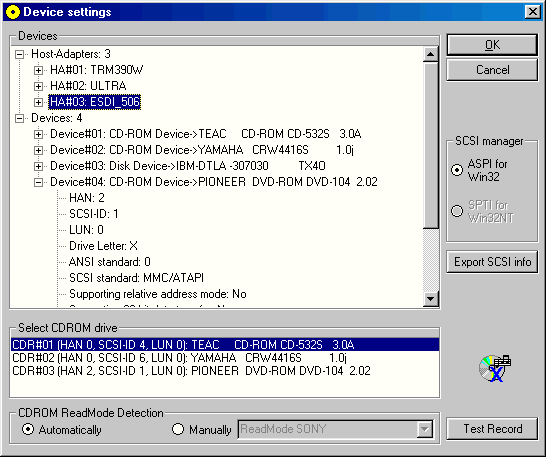Select CDR#03 PIONEER DVD-104 drive
The height and width of the screenshot is (457, 546).
[225, 371]
